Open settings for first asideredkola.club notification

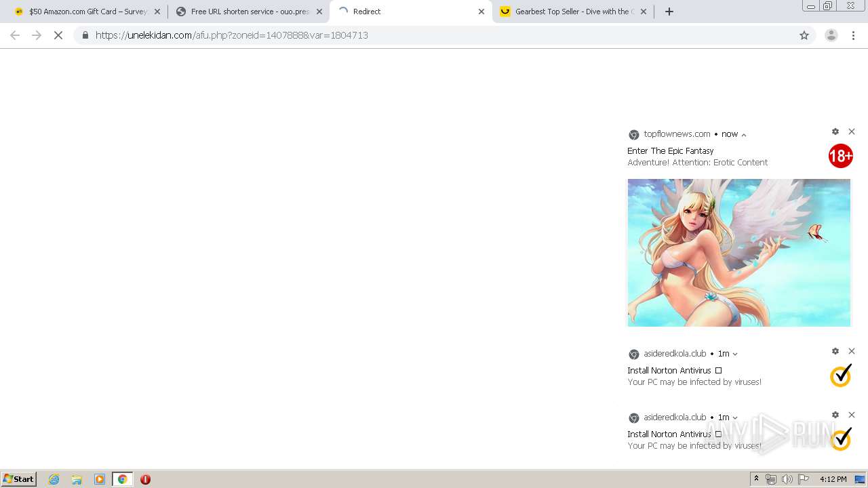[835, 351]
